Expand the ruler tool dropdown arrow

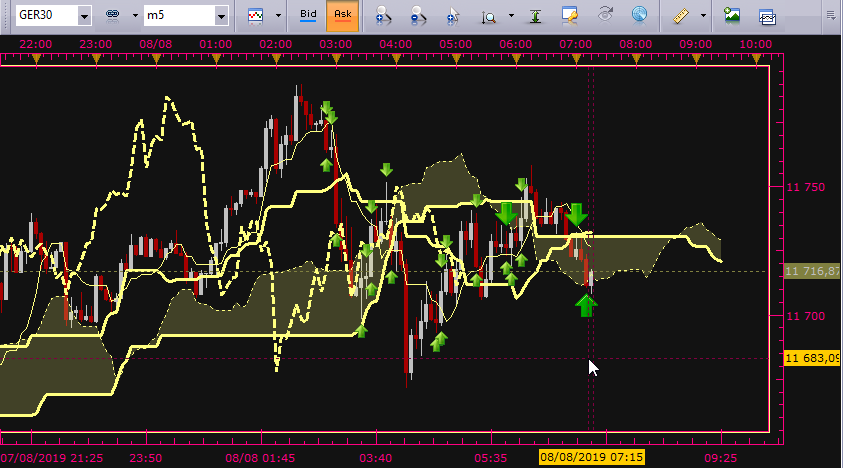pos(703,16)
